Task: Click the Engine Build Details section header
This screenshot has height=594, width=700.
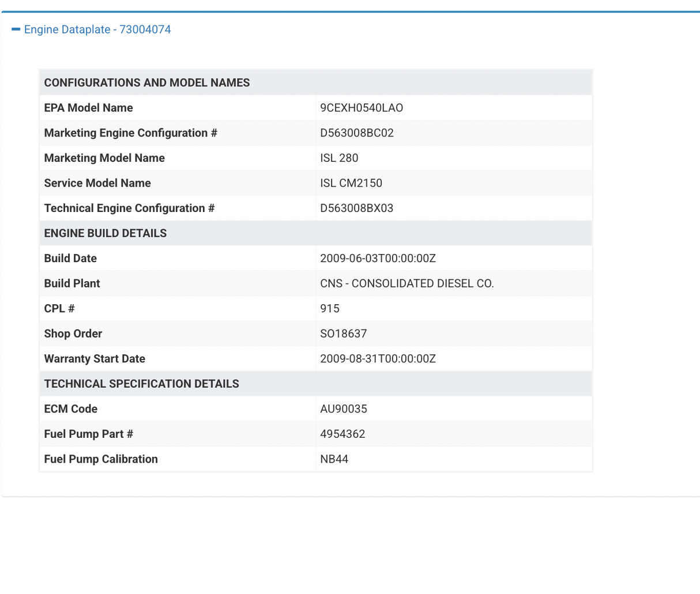Action: click(x=106, y=233)
